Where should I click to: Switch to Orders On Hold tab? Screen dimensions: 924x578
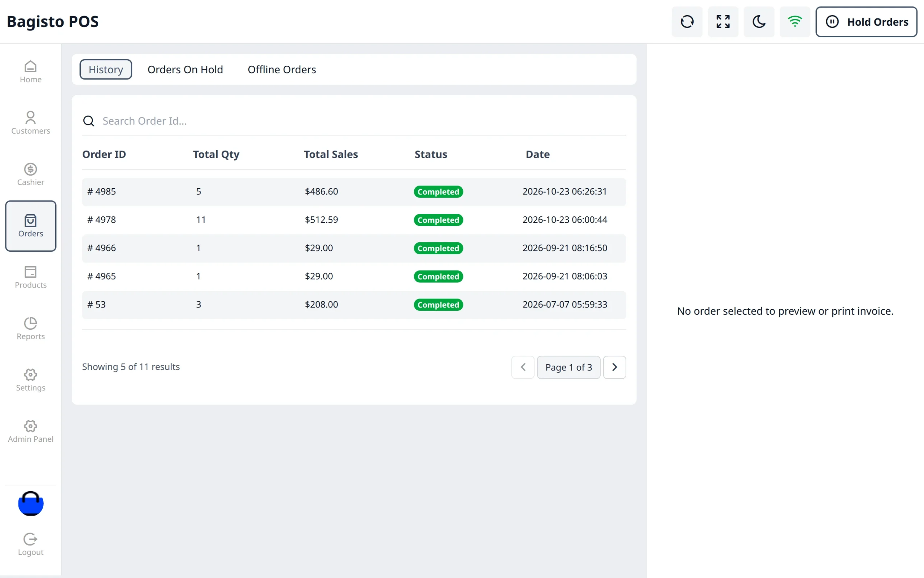185,70
